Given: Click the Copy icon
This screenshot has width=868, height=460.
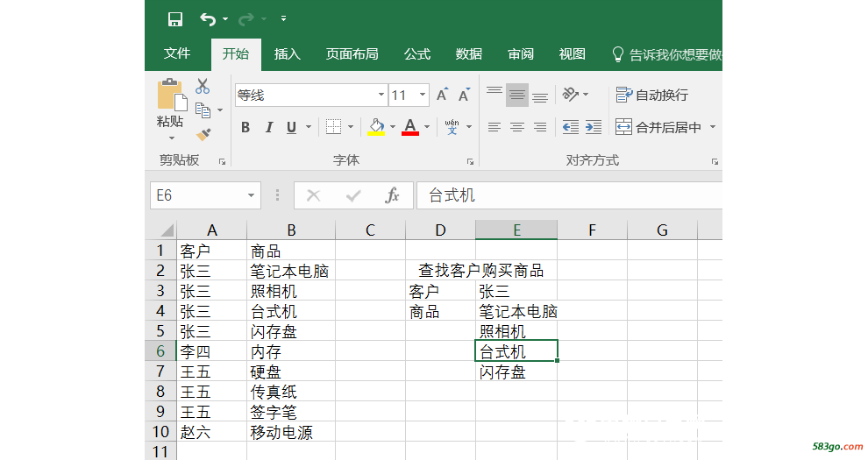Looking at the screenshot, I should pyautogui.click(x=203, y=110).
